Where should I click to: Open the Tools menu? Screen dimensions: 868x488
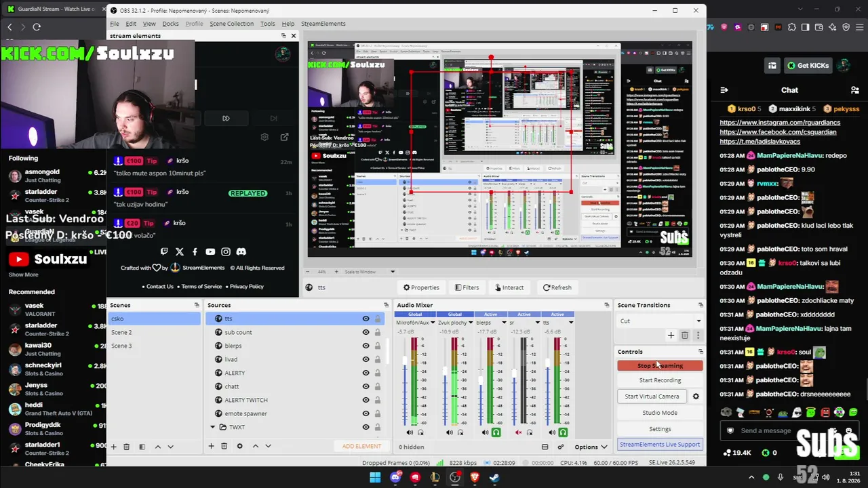pyautogui.click(x=268, y=24)
